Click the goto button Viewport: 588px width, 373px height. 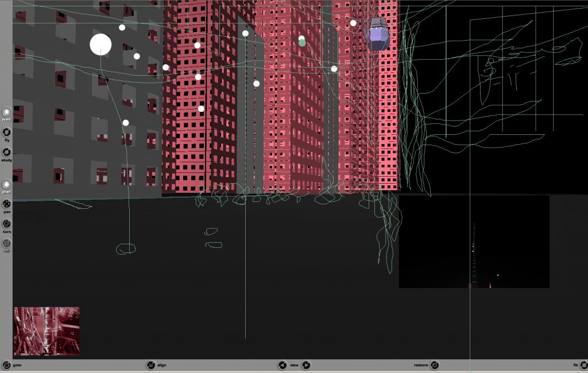pos(6,365)
